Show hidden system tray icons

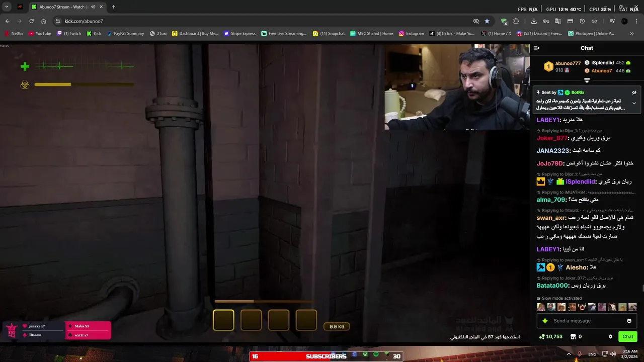click(569, 354)
